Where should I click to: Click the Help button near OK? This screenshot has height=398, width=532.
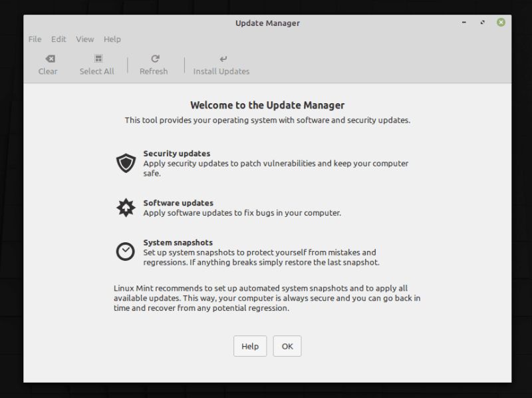tap(249, 346)
